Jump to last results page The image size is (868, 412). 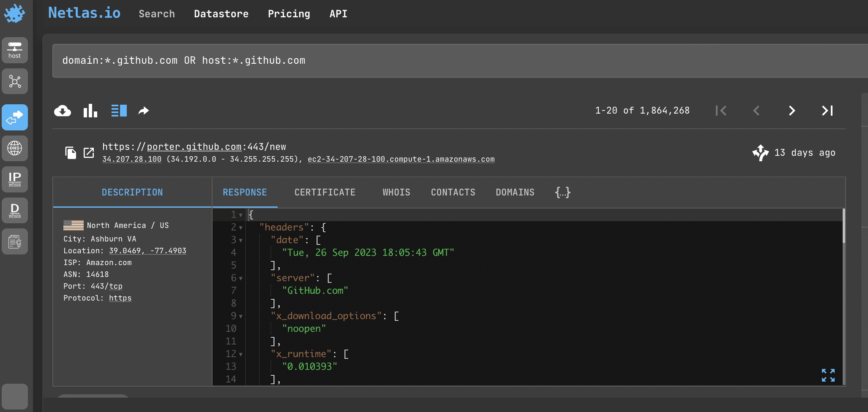pos(827,111)
